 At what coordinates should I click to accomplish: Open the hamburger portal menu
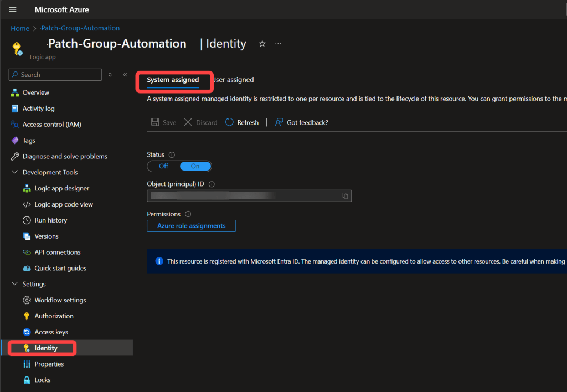tap(13, 9)
